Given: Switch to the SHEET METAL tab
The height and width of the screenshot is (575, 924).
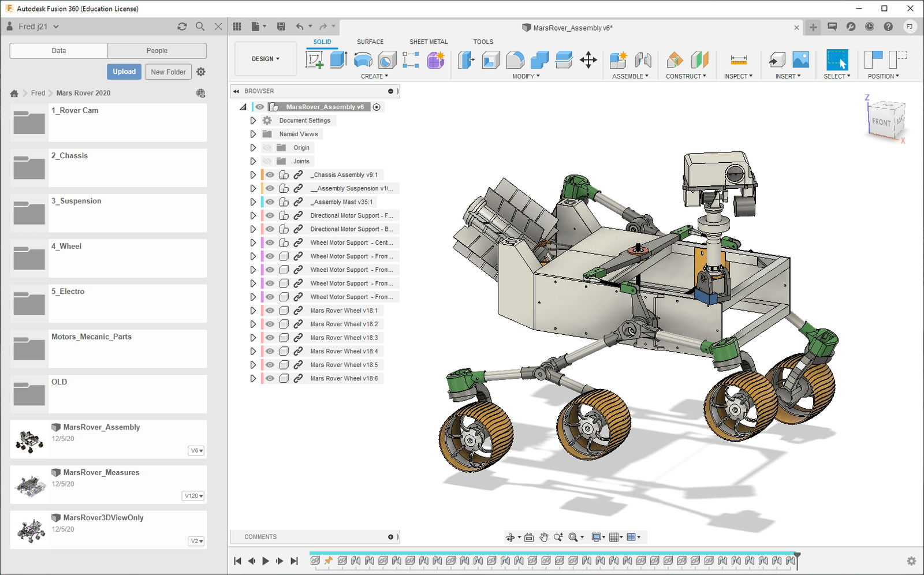Looking at the screenshot, I should pos(429,42).
